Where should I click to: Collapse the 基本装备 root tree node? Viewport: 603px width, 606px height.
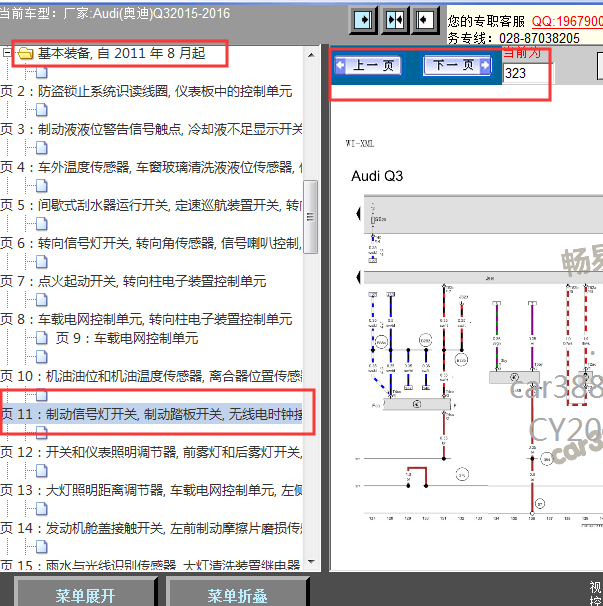click(x=7, y=52)
